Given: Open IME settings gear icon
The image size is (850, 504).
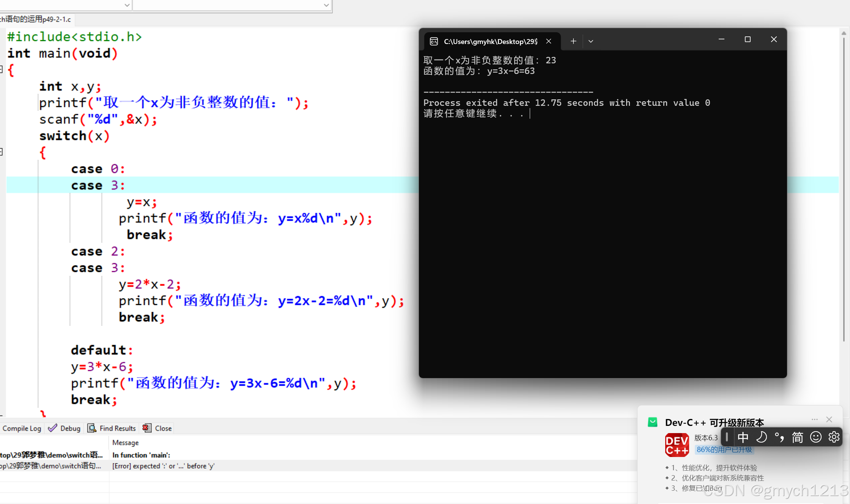Looking at the screenshot, I should pyautogui.click(x=834, y=437).
